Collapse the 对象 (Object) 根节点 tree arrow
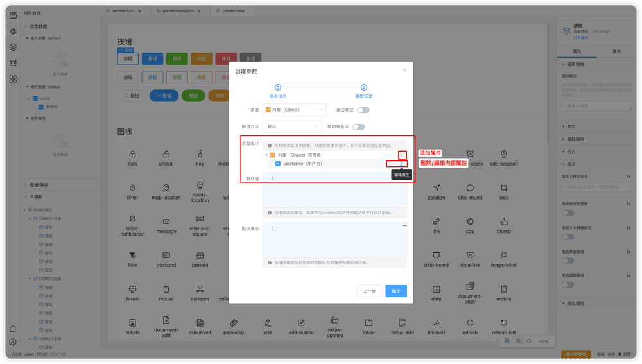This screenshot has height=364, width=642. click(x=266, y=155)
